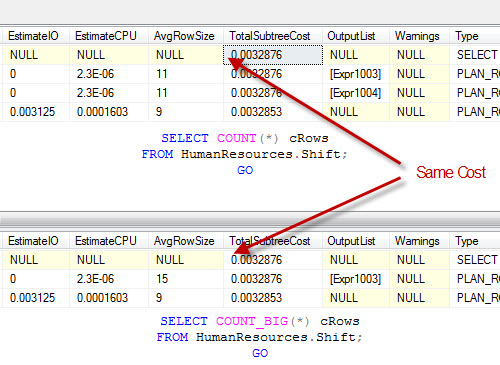Click GO below the COUNT(*) query

pos(245,170)
